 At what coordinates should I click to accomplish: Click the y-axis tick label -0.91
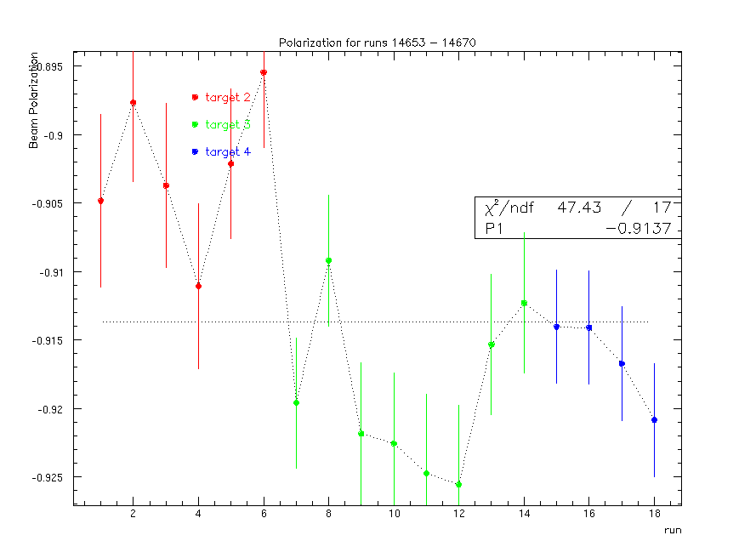51,273
